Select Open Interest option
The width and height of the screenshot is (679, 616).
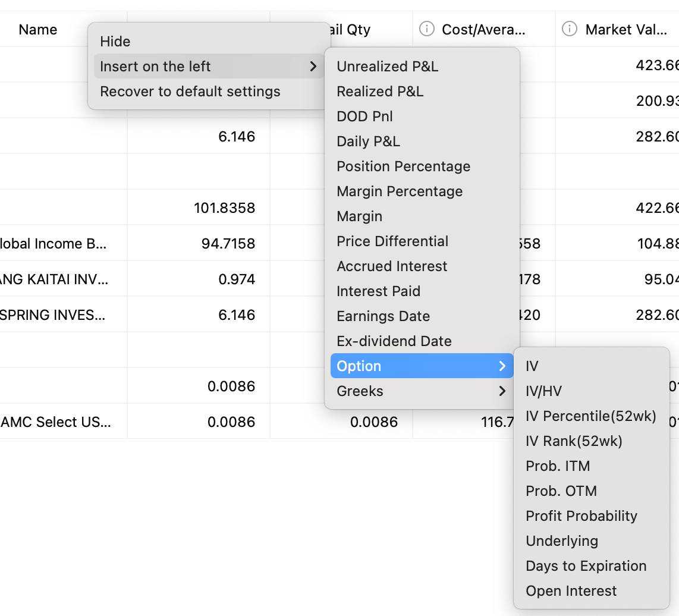[571, 591]
